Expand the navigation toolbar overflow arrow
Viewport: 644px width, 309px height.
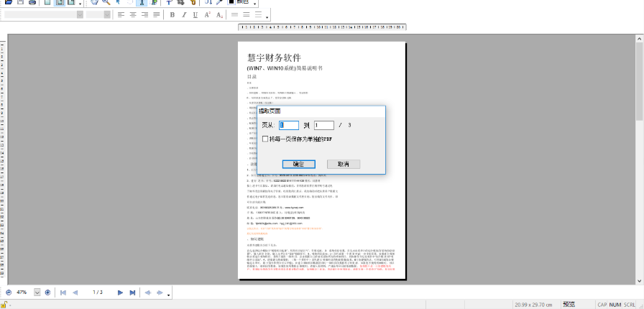click(168, 295)
